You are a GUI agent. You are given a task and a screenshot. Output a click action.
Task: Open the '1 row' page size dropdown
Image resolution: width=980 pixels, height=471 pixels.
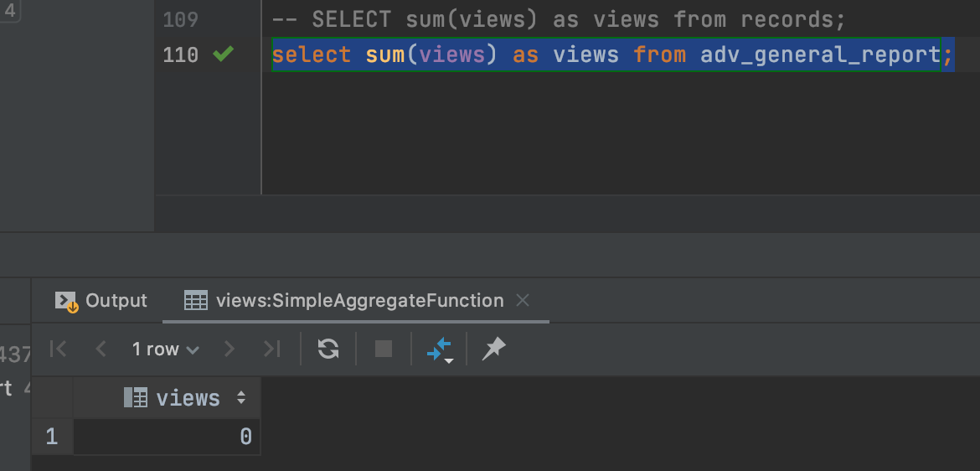pos(165,349)
